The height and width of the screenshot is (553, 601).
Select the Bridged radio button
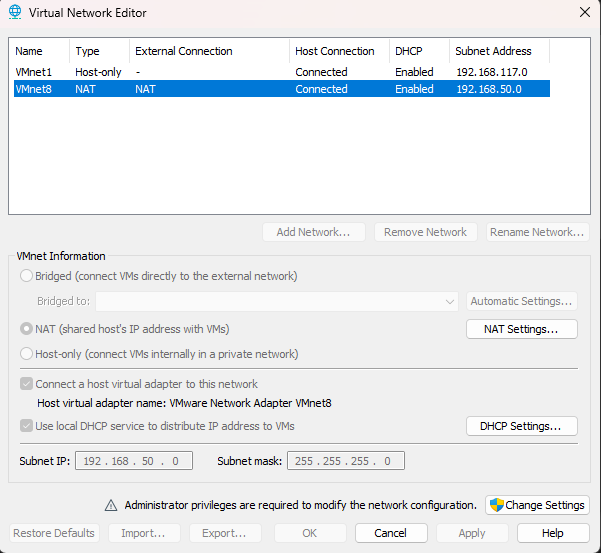[27, 276]
